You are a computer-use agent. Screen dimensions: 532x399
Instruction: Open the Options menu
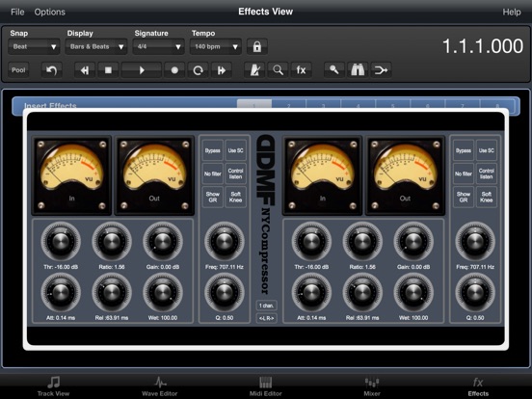(x=49, y=12)
